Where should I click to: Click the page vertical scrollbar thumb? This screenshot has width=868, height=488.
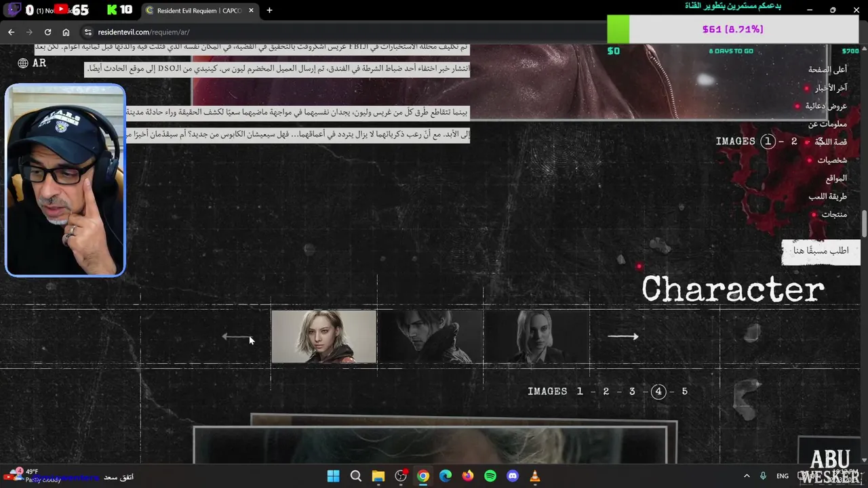864,224
